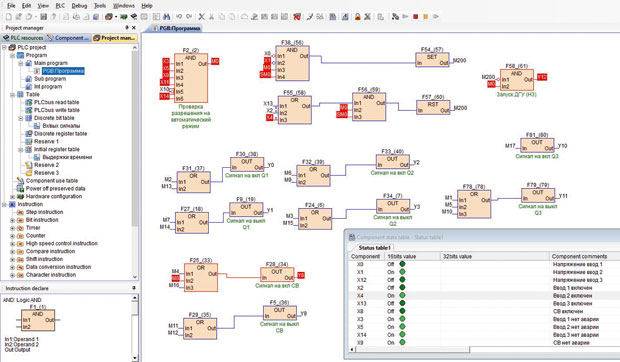
Task: Open Power off preserved data item
Action: [x=55, y=189]
